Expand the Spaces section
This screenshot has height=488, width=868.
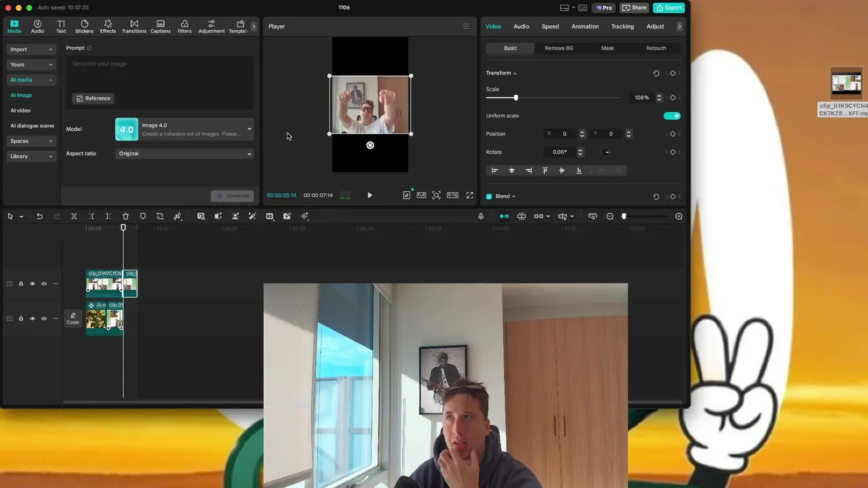coord(31,141)
